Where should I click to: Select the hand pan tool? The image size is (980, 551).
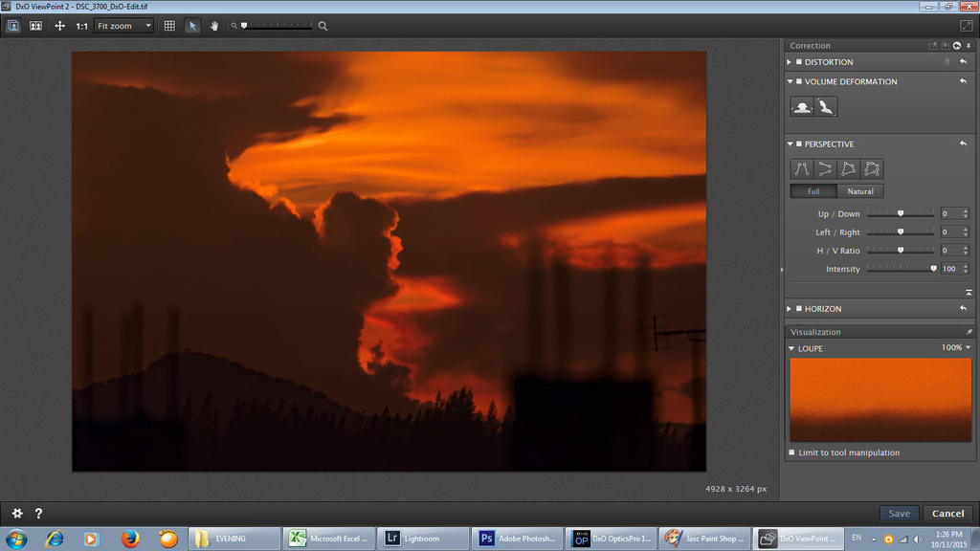(214, 26)
